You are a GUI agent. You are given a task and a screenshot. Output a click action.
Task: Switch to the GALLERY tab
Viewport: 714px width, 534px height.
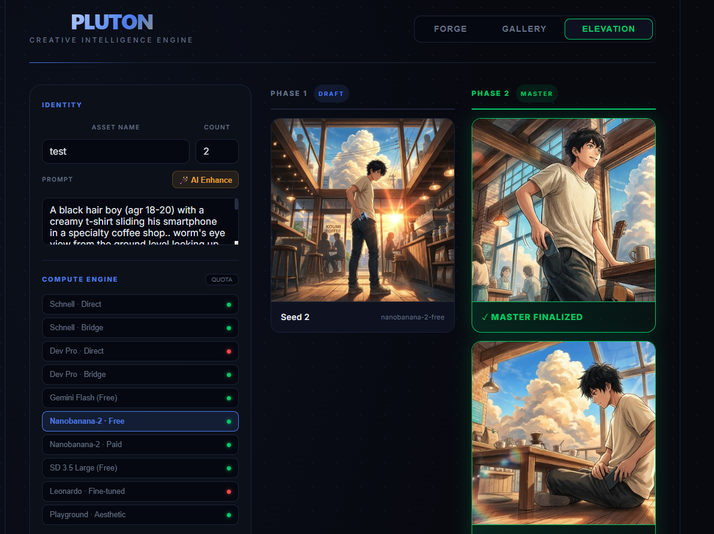pyautogui.click(x=524, y=29)
